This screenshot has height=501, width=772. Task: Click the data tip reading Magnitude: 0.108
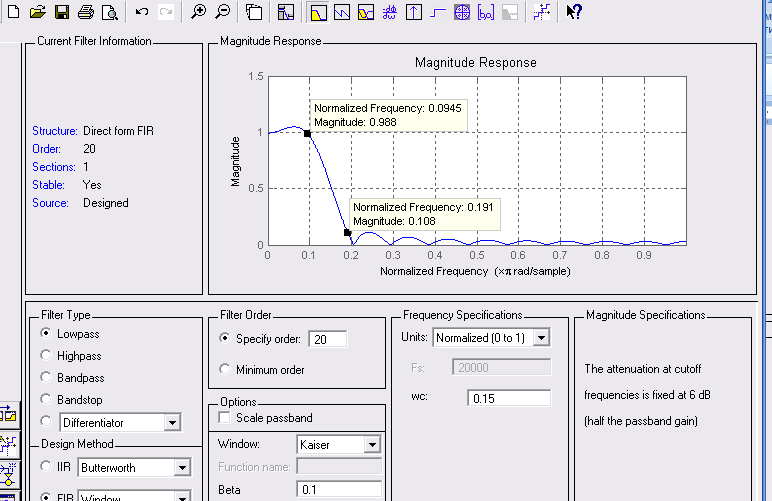pos(425,214)
